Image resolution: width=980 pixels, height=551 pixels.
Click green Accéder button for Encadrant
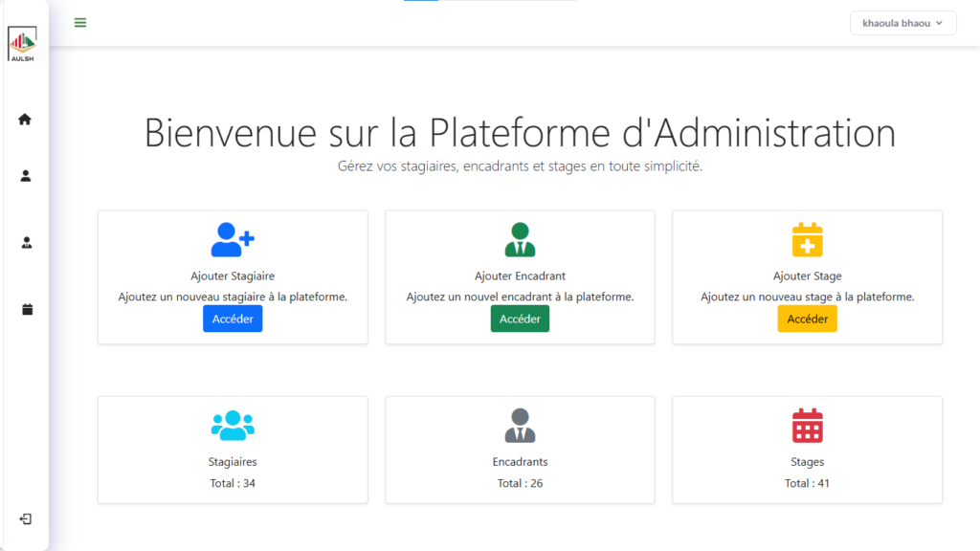[x=520, y=319]
